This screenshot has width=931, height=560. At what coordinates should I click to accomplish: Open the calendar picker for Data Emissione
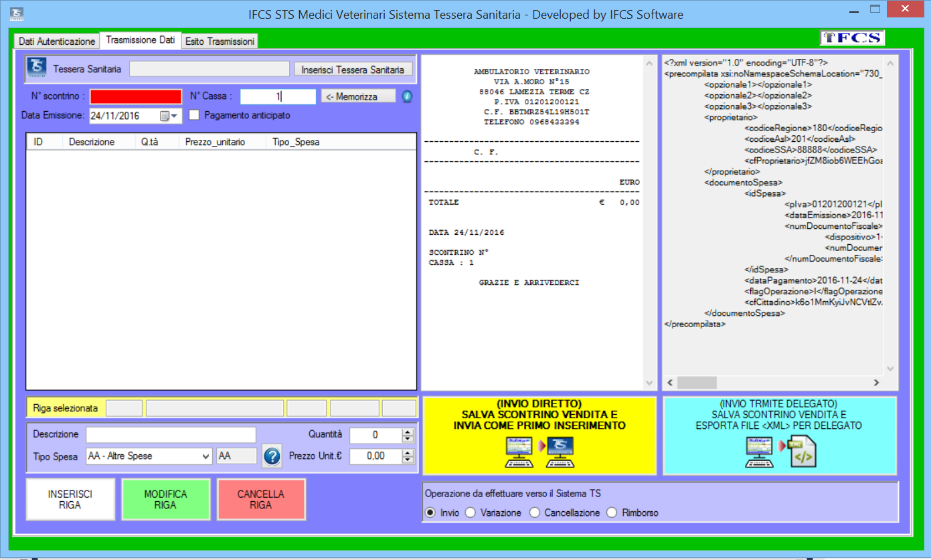point(170,116)
